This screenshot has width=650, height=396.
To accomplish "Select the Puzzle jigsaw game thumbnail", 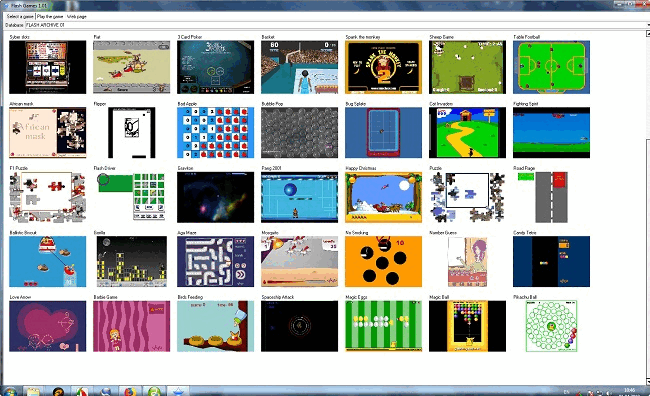I will pos(468,197).
